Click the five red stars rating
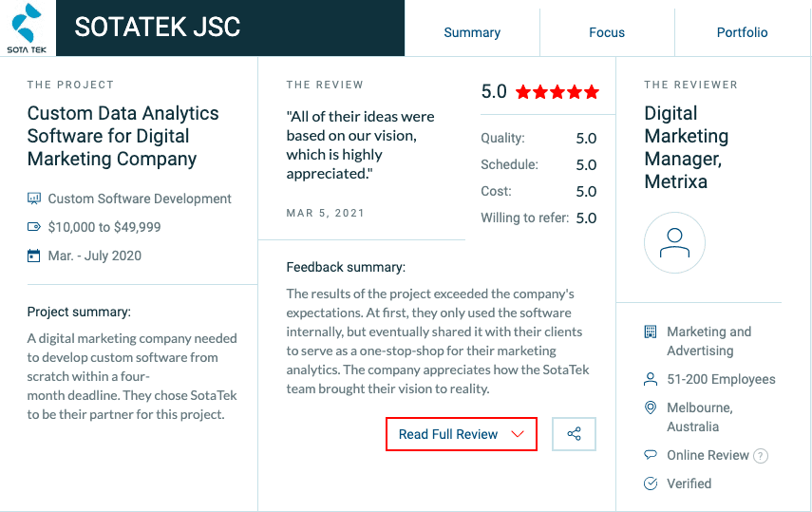The image size is (812, 512). point(557,92)
